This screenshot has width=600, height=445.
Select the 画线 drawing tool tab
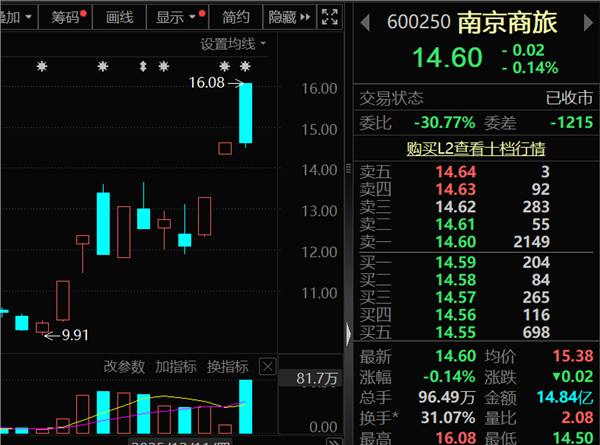coord(119,17)
